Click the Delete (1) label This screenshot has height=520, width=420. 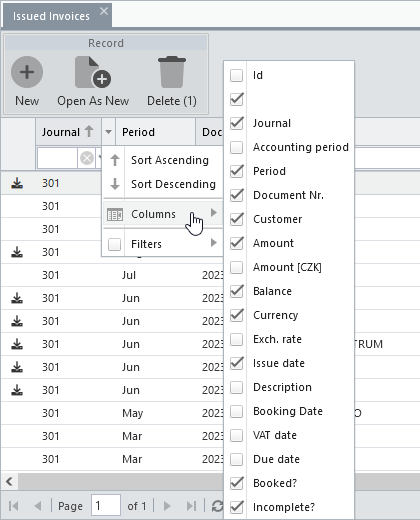(172, 101)
